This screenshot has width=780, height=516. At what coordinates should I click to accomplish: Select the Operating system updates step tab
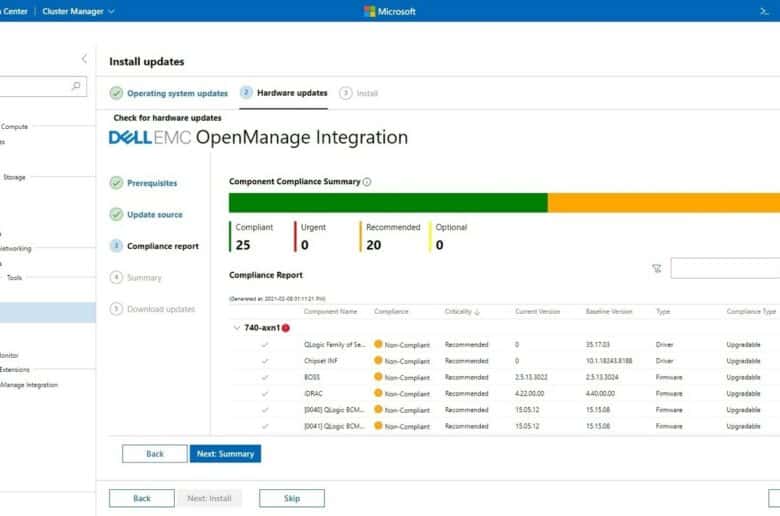(x=169, y=93)
